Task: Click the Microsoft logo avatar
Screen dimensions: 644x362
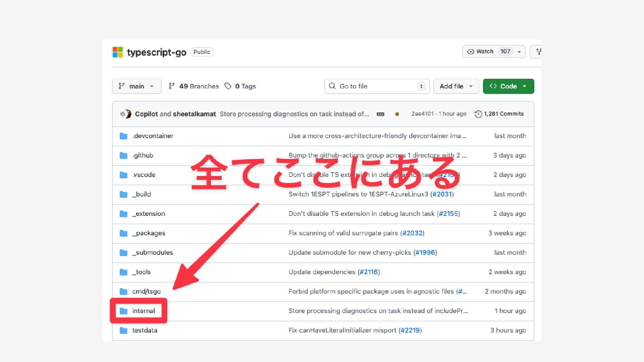Action: (x=118, y=52)
